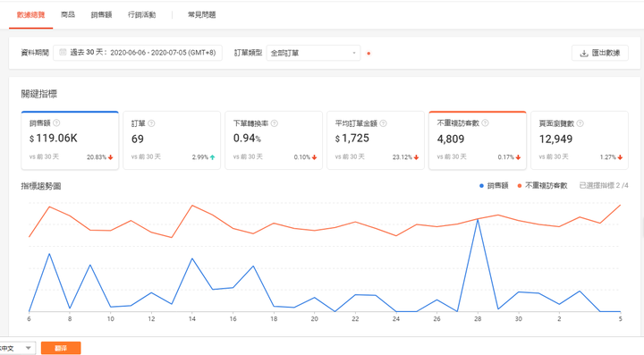
Task: Open the 行銷活動 tab
Action: [141, 15]
